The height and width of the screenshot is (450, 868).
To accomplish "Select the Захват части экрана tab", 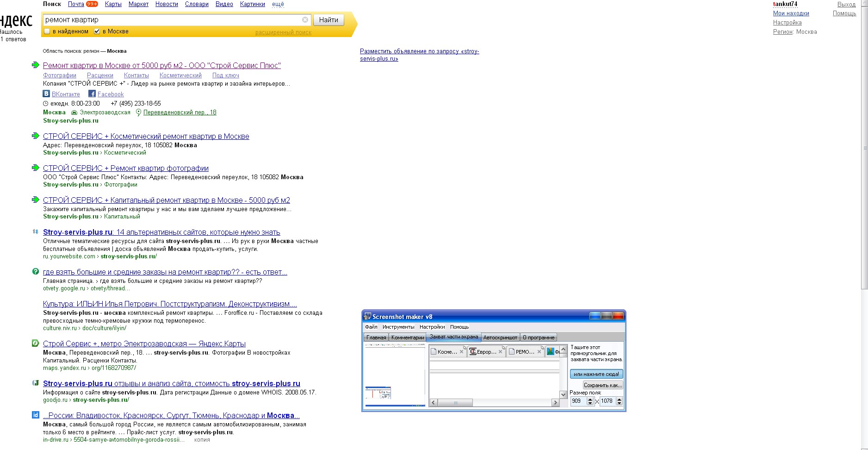I will tap(453, 337).
